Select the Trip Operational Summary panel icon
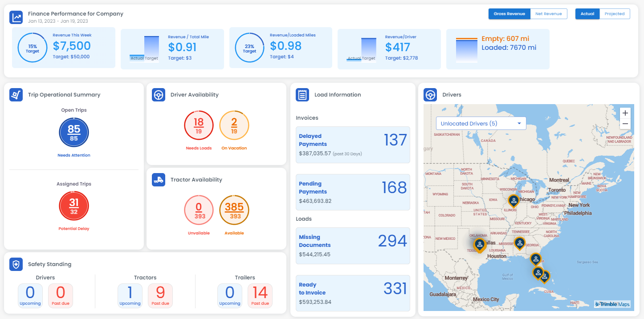 [16, 95]
